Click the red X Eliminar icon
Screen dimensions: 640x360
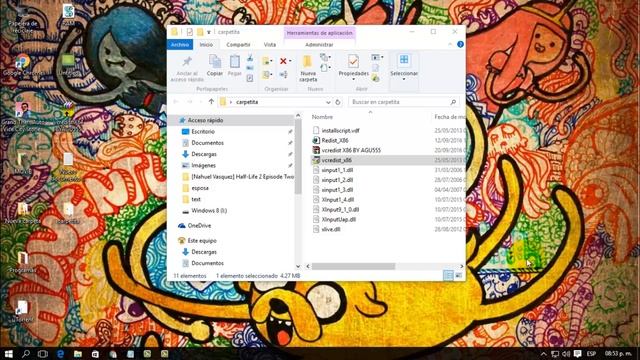pyautogui.click(x=283, y=61)
